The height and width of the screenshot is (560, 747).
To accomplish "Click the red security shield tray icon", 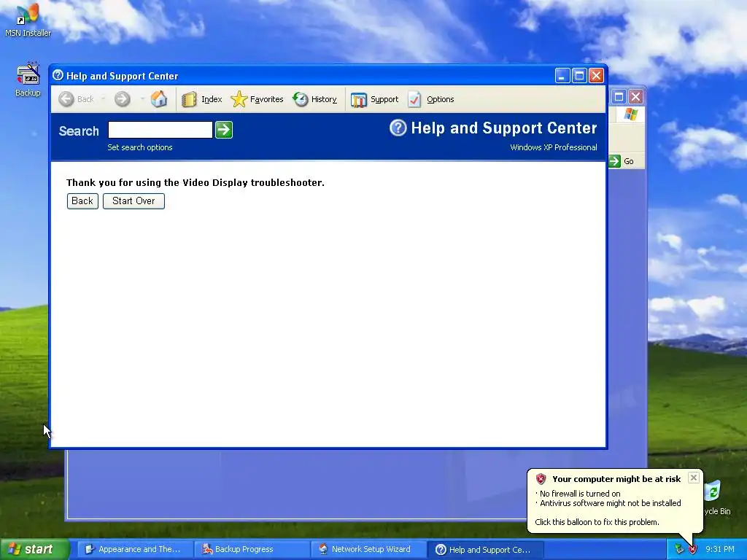I will (692, 550).
